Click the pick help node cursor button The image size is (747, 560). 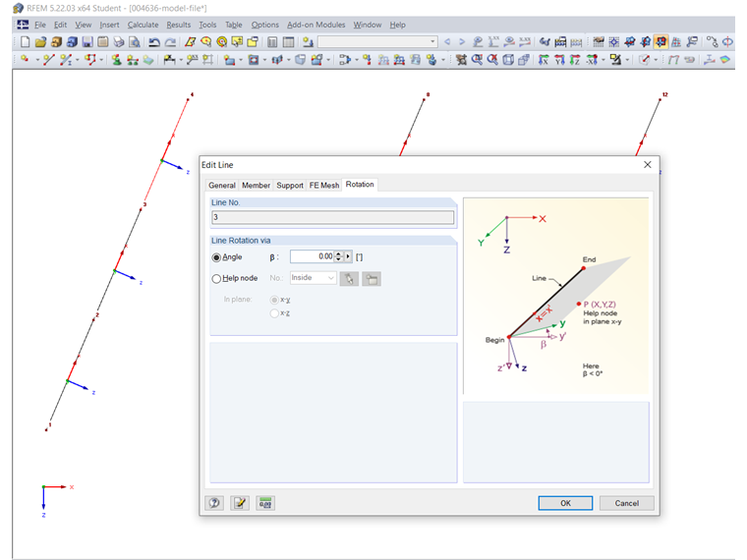point(349,279)
